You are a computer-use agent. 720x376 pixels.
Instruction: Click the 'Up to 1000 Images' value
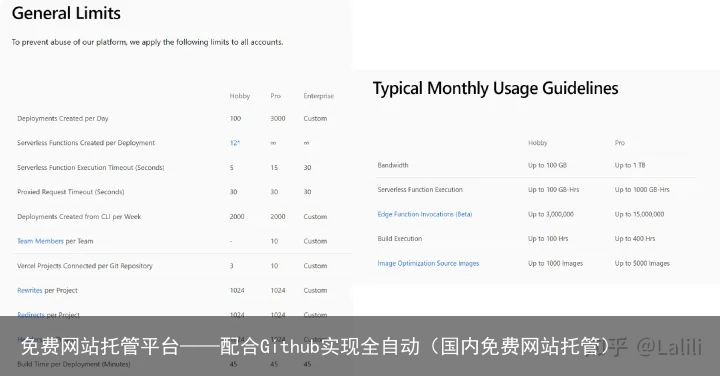[x=555, y=263]
